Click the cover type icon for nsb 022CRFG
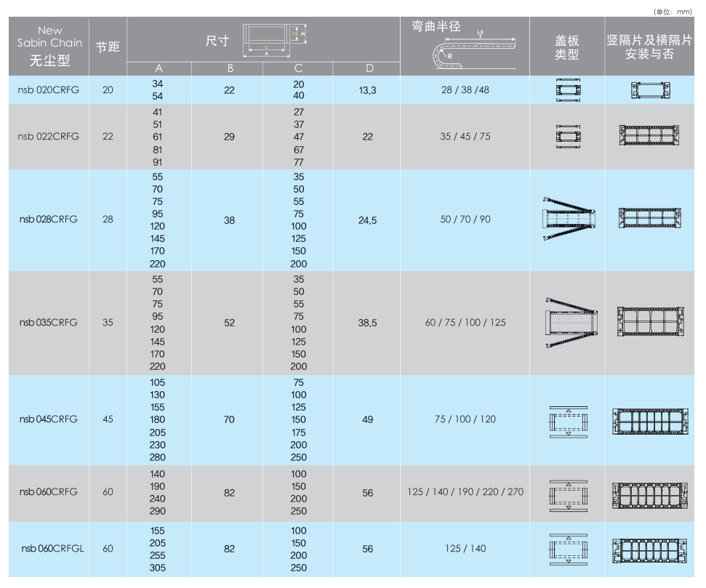Screen dimensions: 706x588 568,137
